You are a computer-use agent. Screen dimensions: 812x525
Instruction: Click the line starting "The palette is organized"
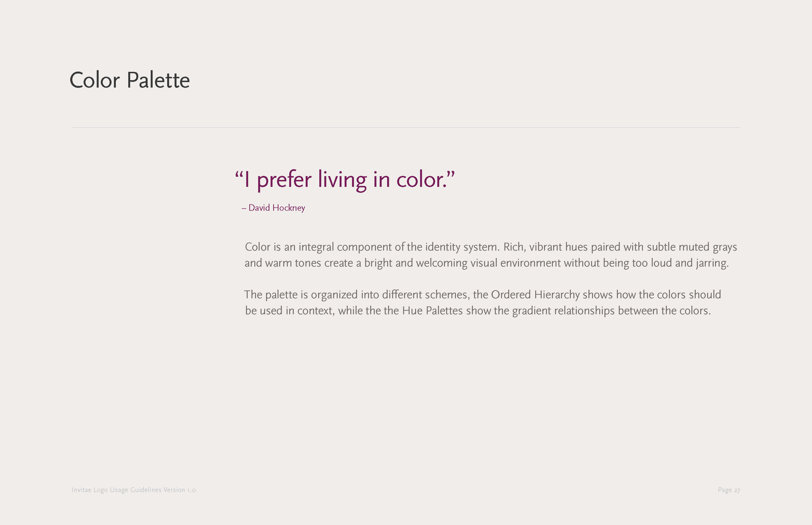[482, 295]
